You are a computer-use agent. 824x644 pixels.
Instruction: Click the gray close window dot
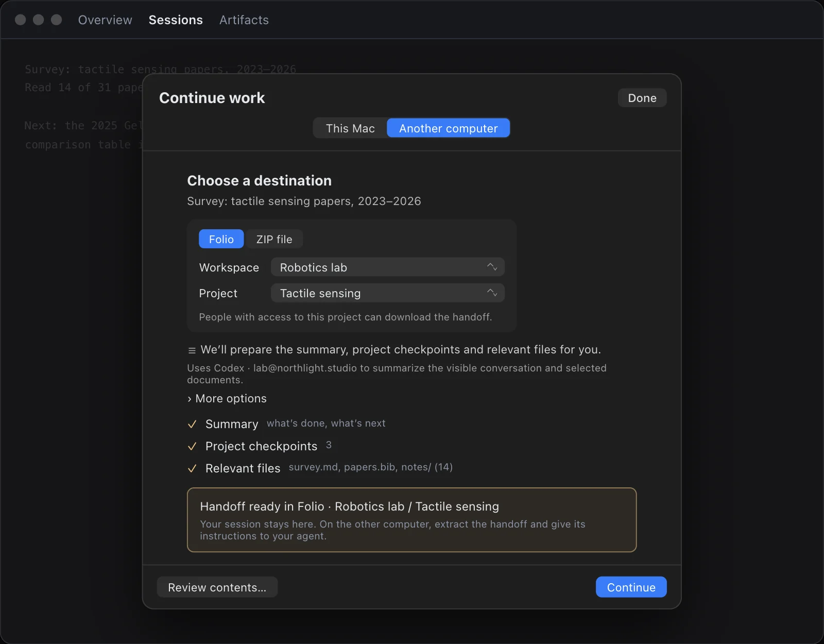[x=21, y=20]
